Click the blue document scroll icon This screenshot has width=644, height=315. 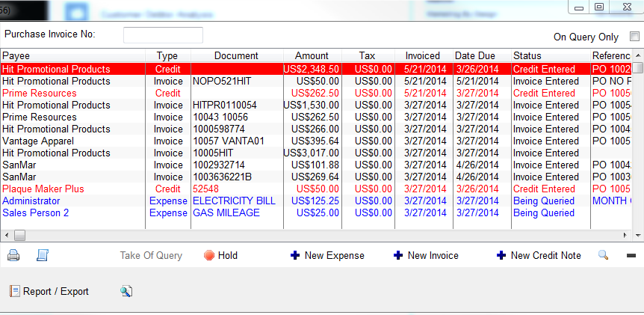43,255
